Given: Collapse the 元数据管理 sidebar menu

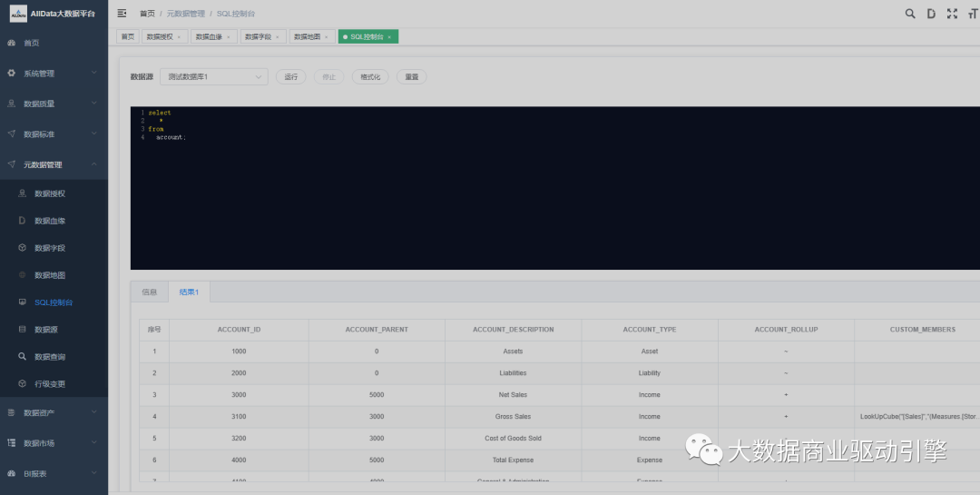Looking at the screenshot, I should [x=54, y=164].
